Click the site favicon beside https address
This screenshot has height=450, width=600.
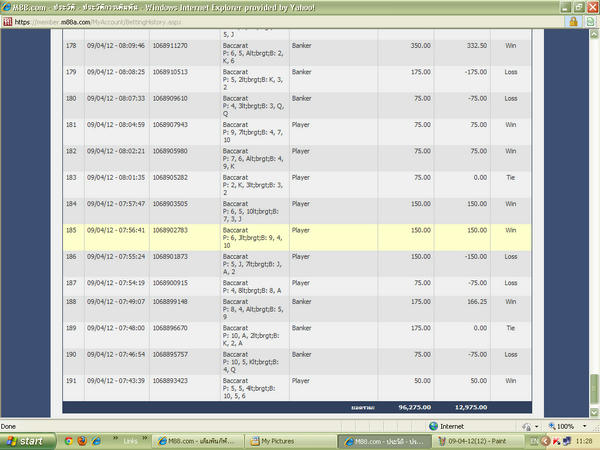[7, 22]
